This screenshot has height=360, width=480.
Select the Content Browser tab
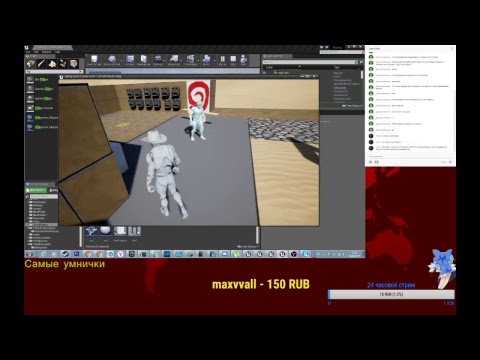(x=39, y=184)
